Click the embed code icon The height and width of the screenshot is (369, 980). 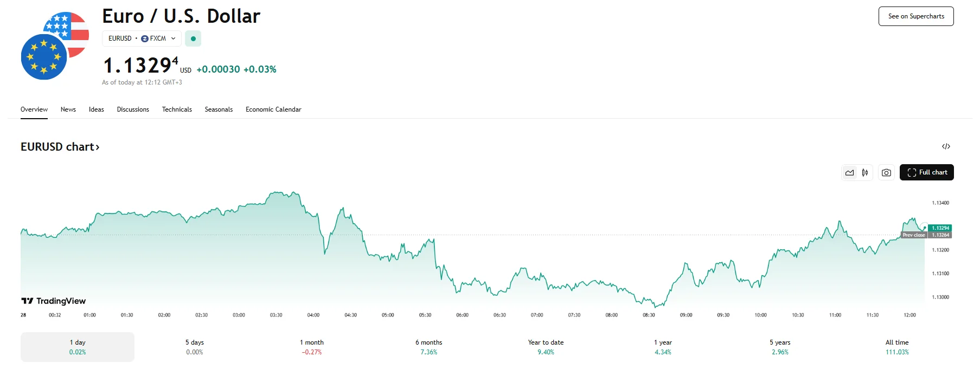(x=946, y=146)
